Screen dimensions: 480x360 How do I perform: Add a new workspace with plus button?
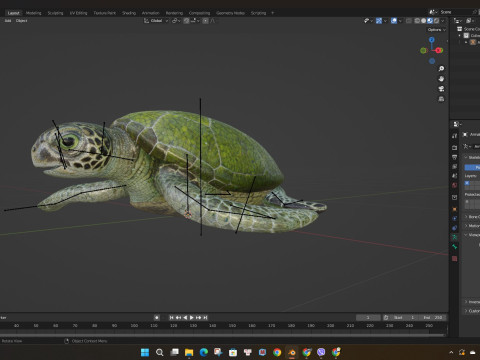pyautogui.click(x=272, y=13)
